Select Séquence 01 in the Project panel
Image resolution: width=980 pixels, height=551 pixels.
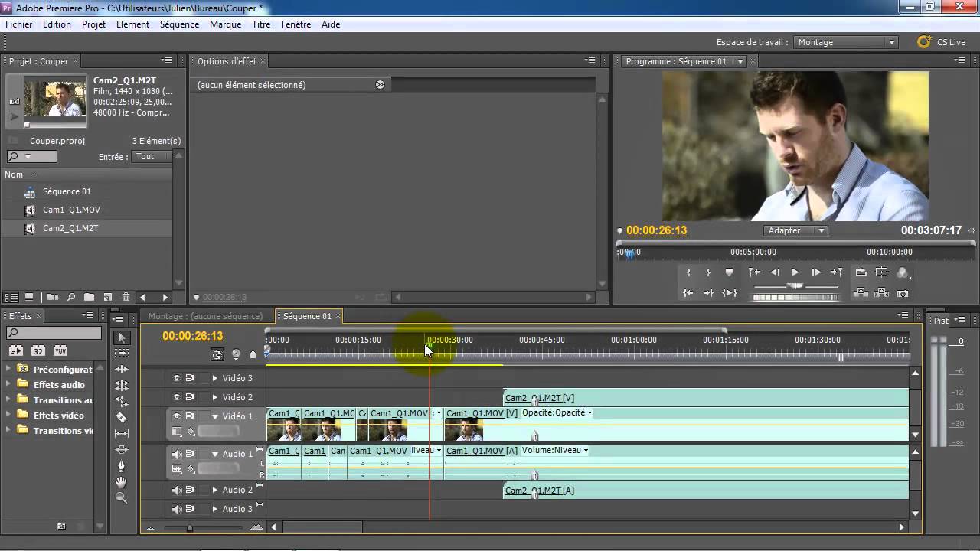click(x=67, y=191)
